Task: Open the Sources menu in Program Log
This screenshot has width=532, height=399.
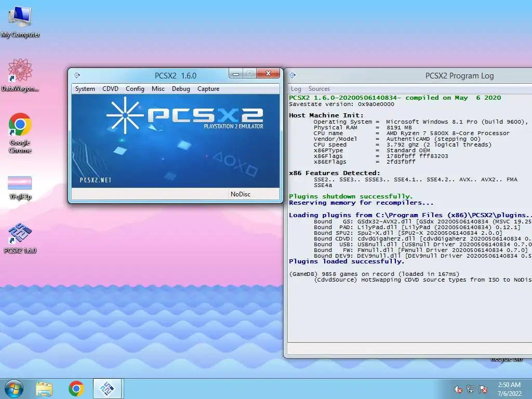Action: (x=319, y=89)
